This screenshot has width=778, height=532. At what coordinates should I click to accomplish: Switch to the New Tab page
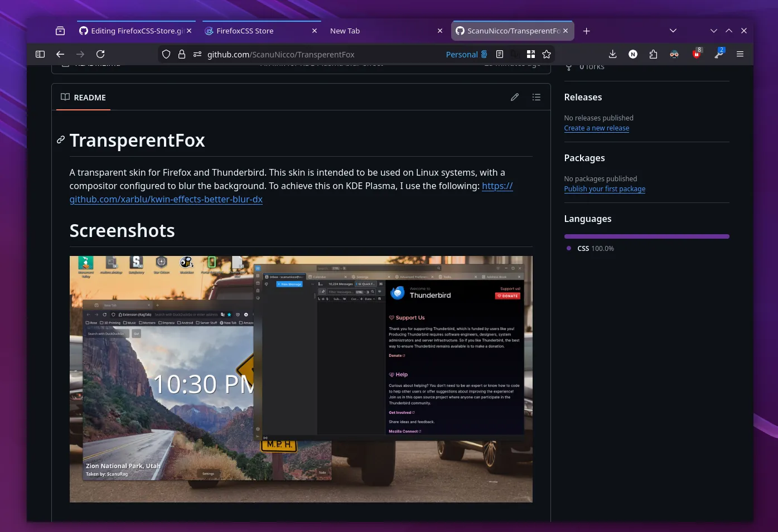[x=345, y=31]
